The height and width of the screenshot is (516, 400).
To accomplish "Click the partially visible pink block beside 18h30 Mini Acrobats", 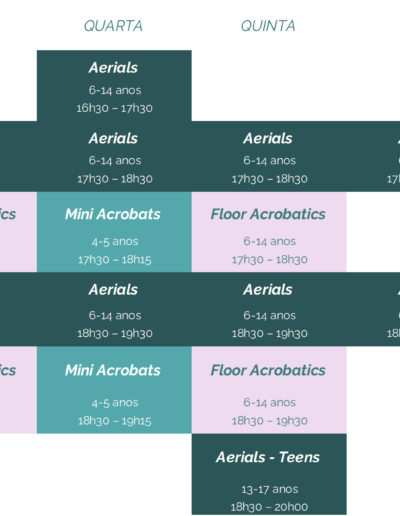I will click(x=18, y=390).
